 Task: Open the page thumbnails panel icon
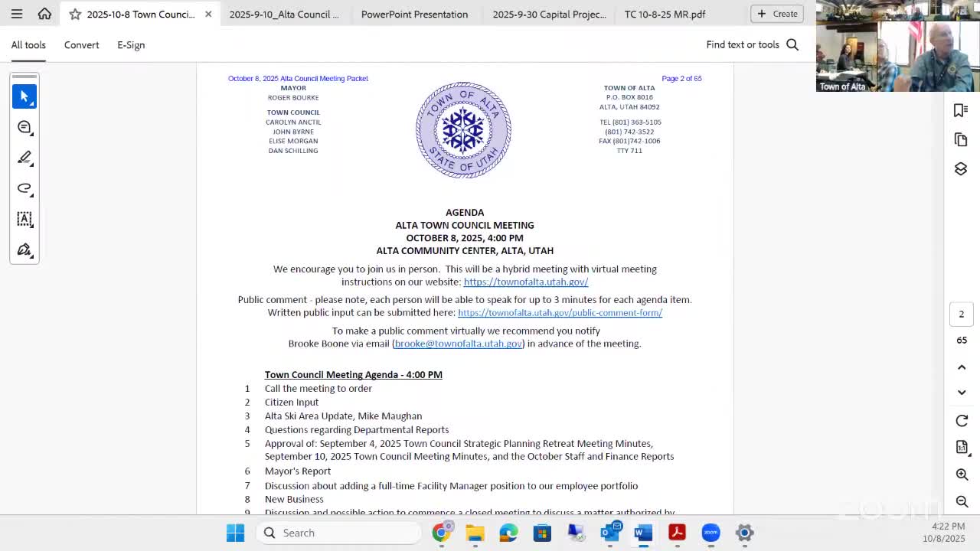pos(961,140)
